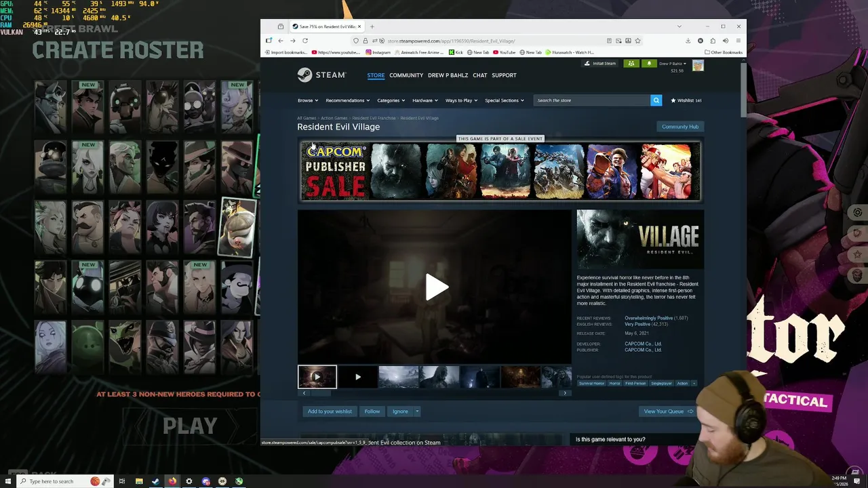Click the Steam user avatar image
This screenshot has width=868, height=488.
(x=698, y=65)
